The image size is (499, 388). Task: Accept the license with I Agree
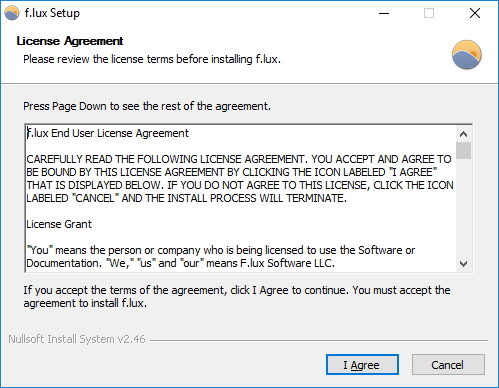pos(362,365)
